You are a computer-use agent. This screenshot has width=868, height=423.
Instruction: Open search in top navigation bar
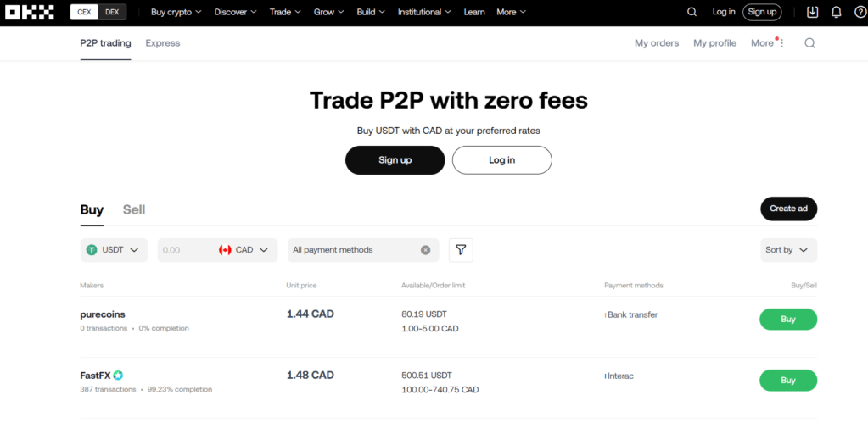(692, 12)
